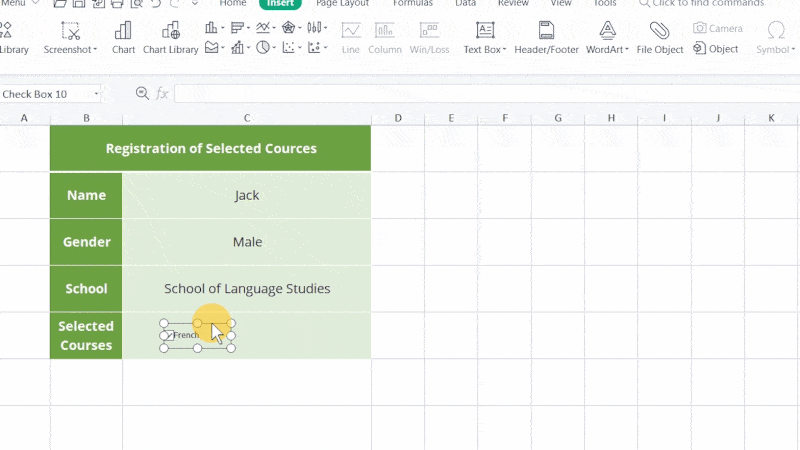Insert a pie chart type
Screen dimensions: 800x450
(263, 48)
